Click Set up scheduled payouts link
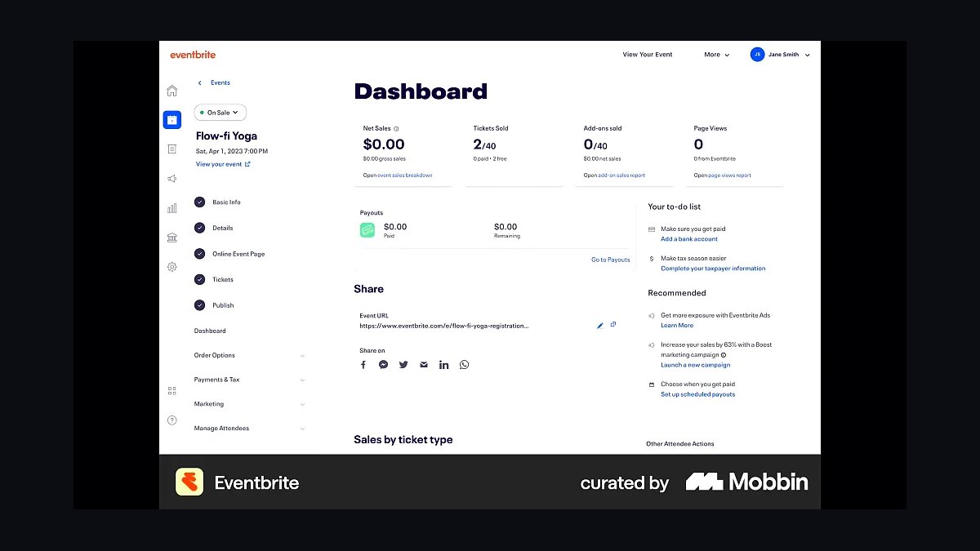Image resolution: width=980 pixels, height=551 pixels. coord(698,394)
